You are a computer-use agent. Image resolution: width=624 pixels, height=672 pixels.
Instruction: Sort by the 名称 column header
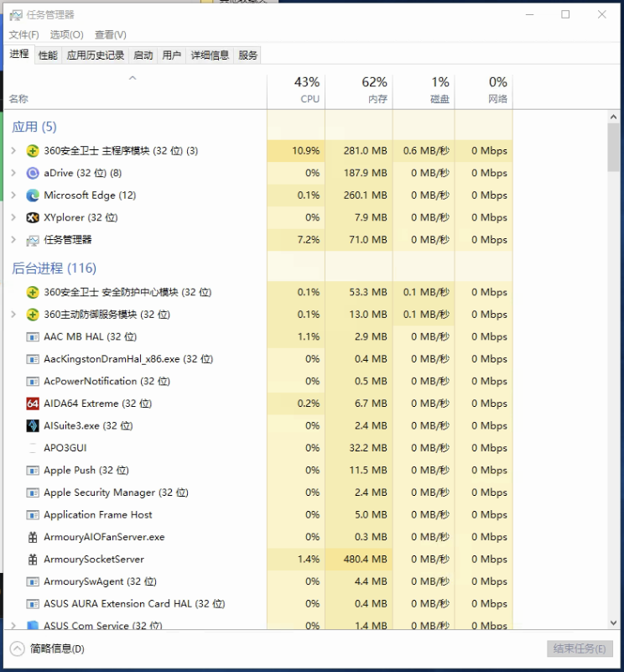coord(135,91)
